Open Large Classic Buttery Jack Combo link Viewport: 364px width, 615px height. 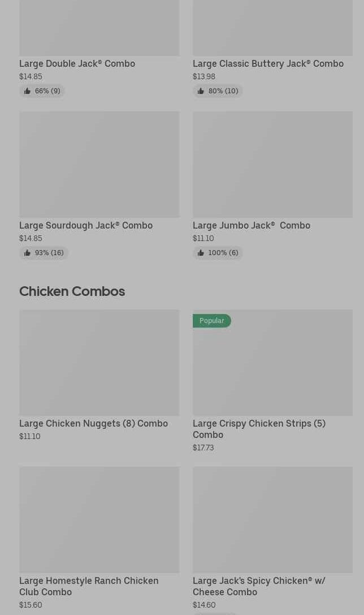pyautogui.click(x=268, y=63)
